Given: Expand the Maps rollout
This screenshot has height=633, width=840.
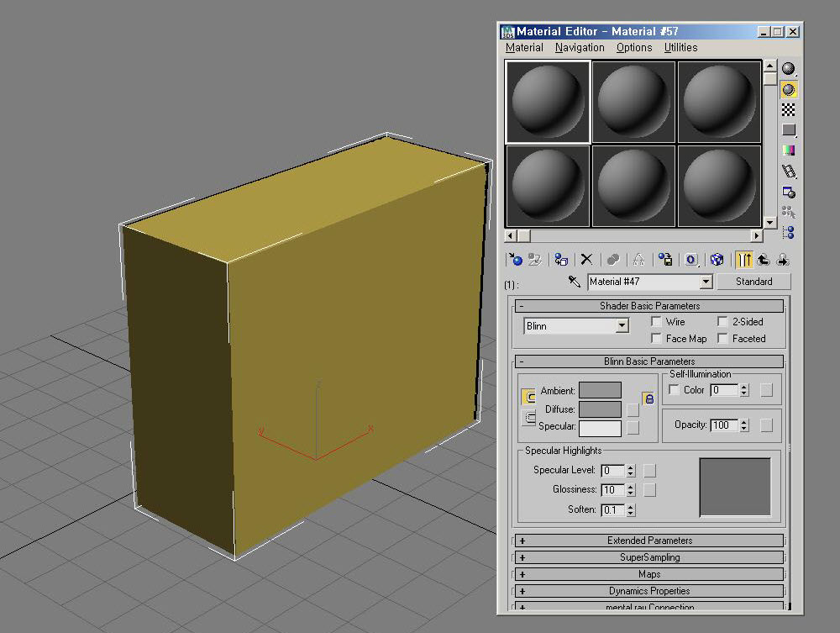Looking at the screenshot, I should [649, 574].
